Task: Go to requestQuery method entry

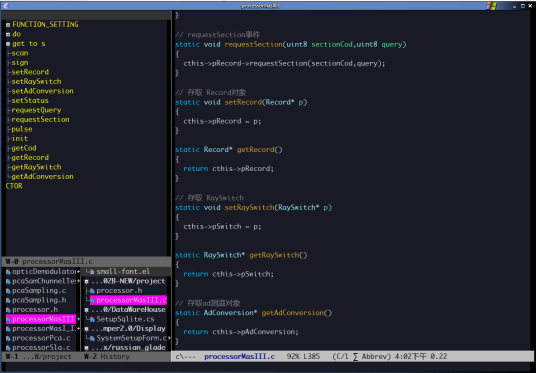Action: [x=36, y=110]
